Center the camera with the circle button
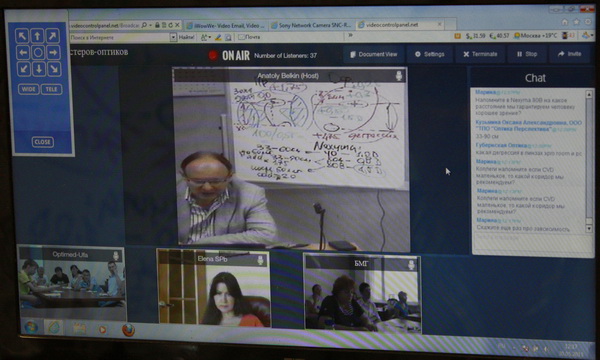Screen dimensions: 600x360 click(38, 52)
